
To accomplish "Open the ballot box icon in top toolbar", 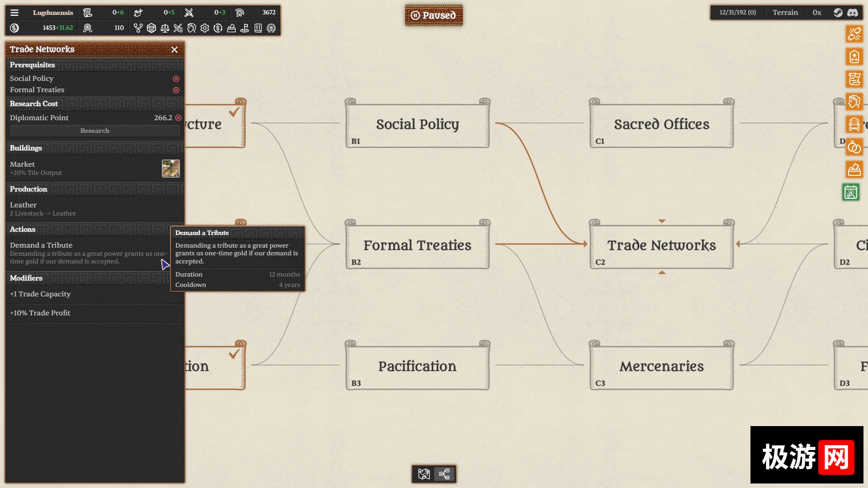I will click(231, 28).
